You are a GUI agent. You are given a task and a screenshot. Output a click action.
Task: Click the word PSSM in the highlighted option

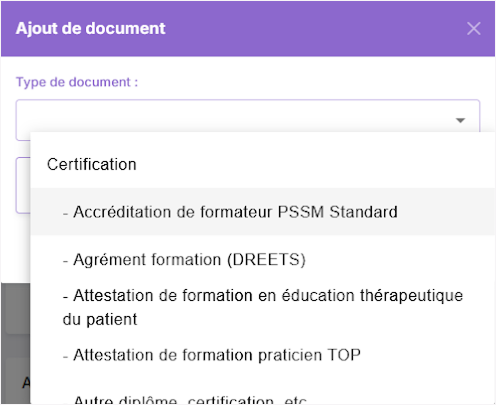(301, 212)
